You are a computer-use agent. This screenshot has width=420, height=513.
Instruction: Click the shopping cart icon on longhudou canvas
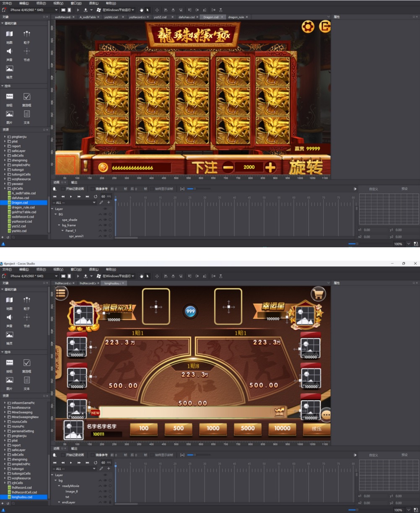coord(318,294)
